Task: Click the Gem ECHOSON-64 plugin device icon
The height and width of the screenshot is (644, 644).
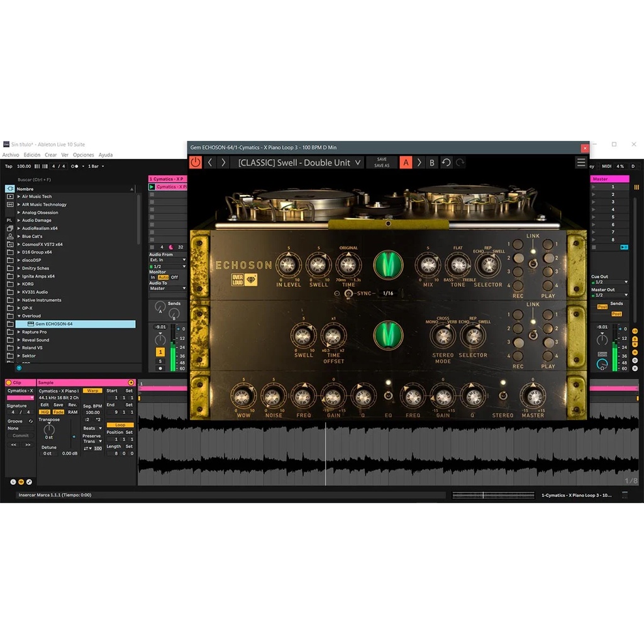Action: tap(30, 324)
